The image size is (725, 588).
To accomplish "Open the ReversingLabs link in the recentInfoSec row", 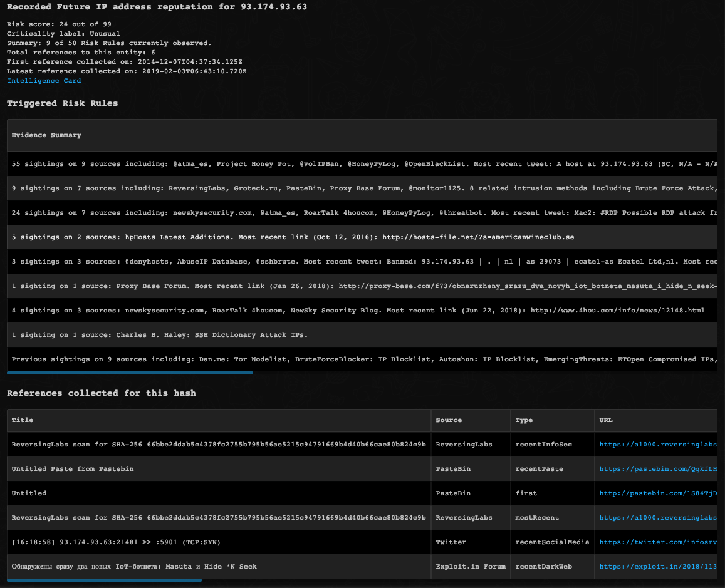I will (657, 444).
